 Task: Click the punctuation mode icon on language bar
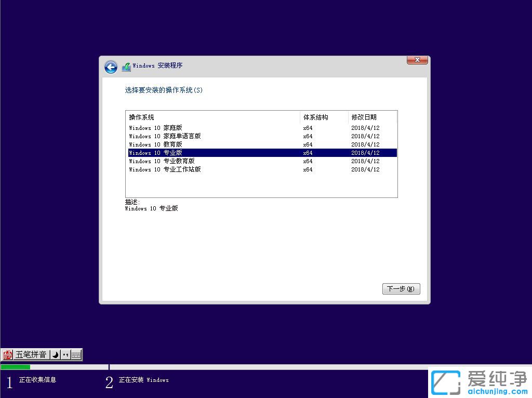[x=65, y=354]
